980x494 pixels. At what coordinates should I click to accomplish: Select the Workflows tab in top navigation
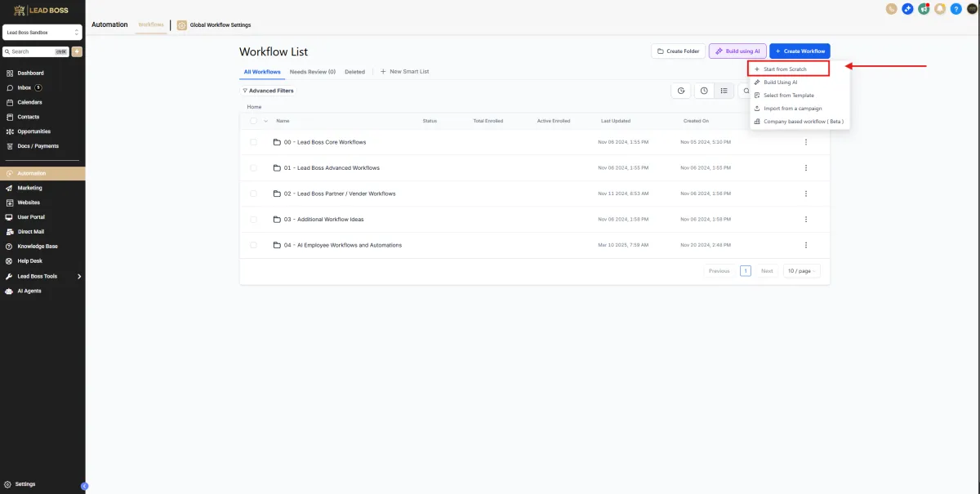click(151, 24)
